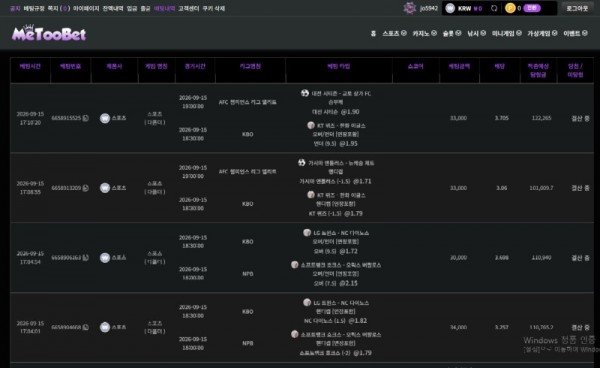Click the gold point coin icon
The image size is (600, 368).
pos(510,8)
